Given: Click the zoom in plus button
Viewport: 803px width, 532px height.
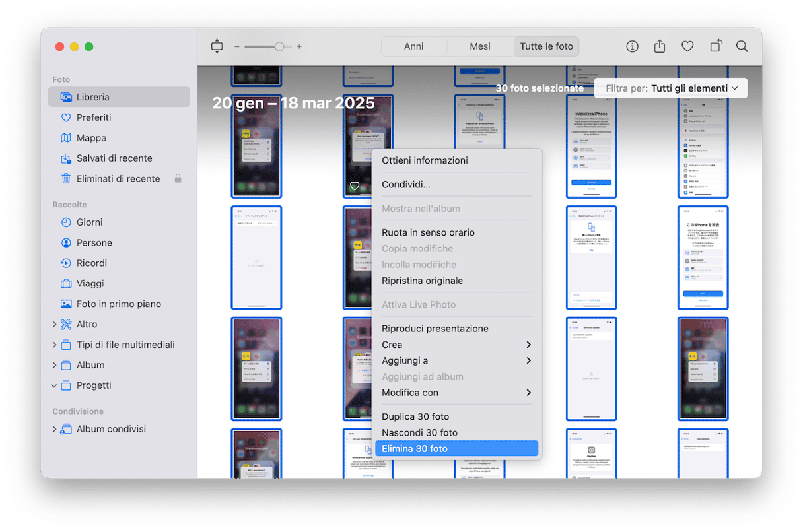Looking at the screenshot, I should (299, 46).
